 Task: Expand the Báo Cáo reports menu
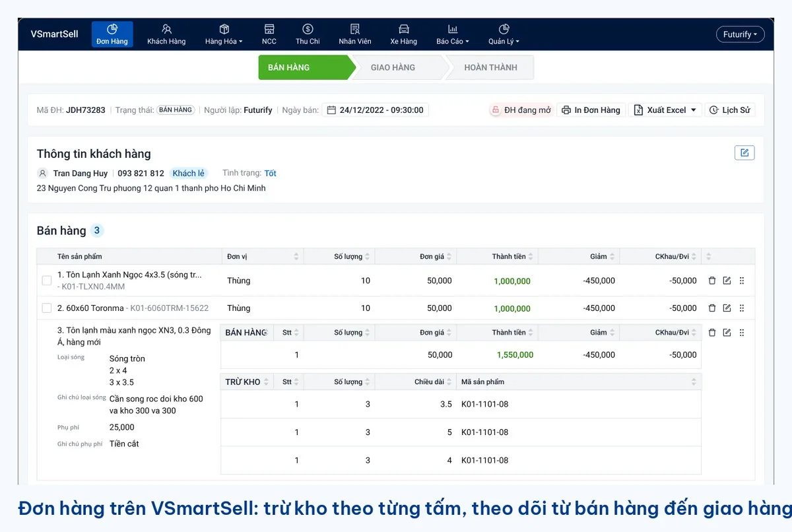(x=453, y=34)
